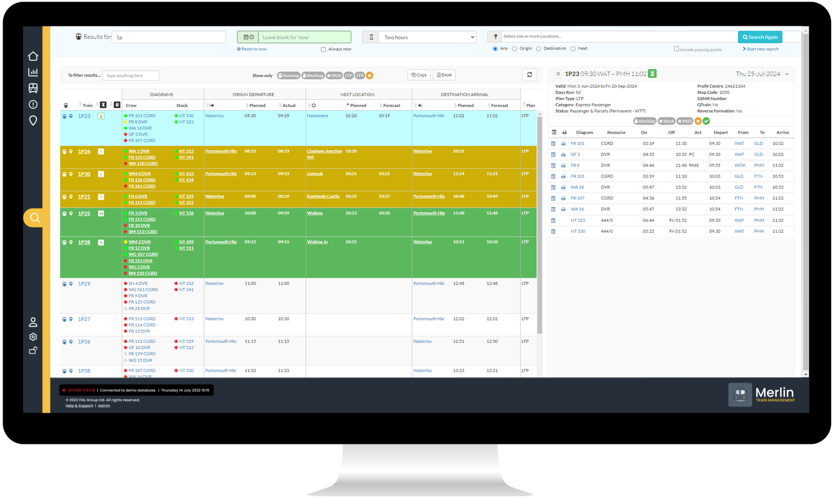This screenshot has height=504, width=834.
Task: Open the Home page from sidebar
Action: pos(33,56)
